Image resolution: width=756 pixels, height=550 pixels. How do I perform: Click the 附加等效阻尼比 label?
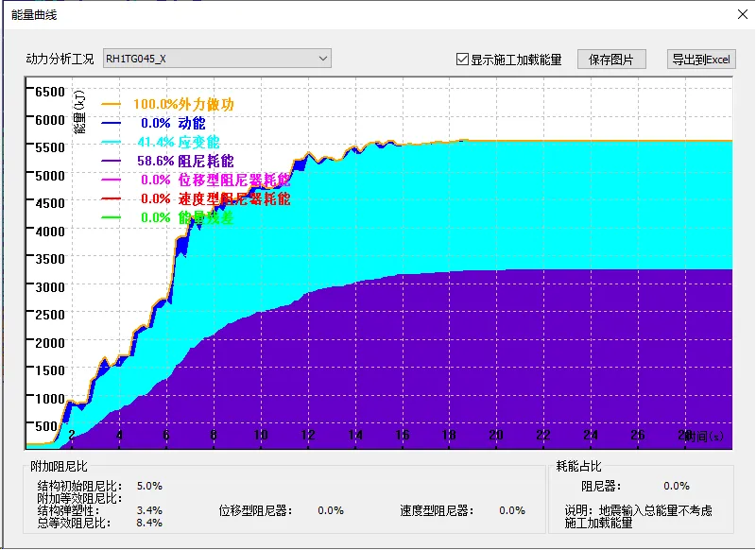click(x=80, y=498)
